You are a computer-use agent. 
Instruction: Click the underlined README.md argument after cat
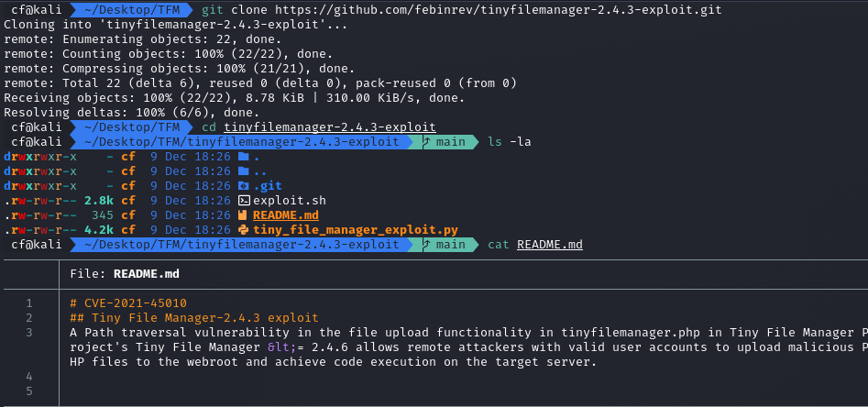coord(549,245)
